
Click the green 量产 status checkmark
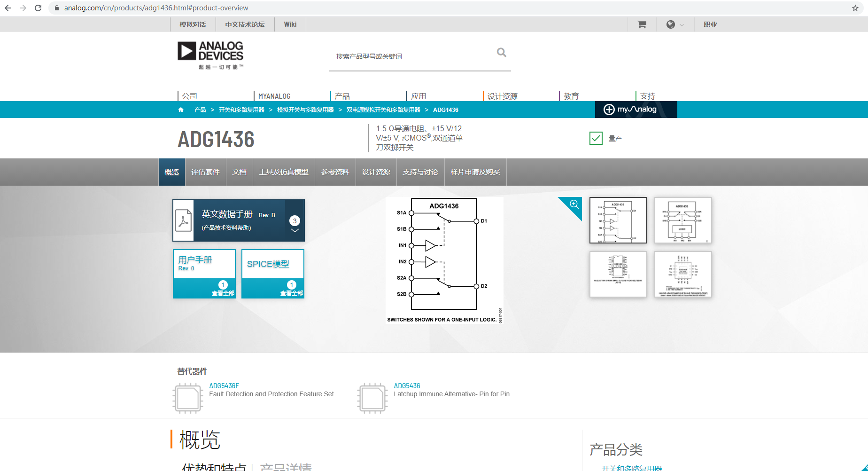tap(596, 138)
